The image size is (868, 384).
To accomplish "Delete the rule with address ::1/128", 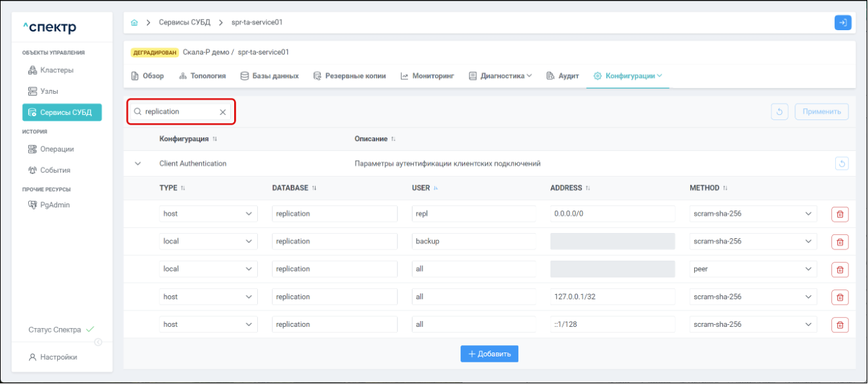I will [x=840, y=325].
